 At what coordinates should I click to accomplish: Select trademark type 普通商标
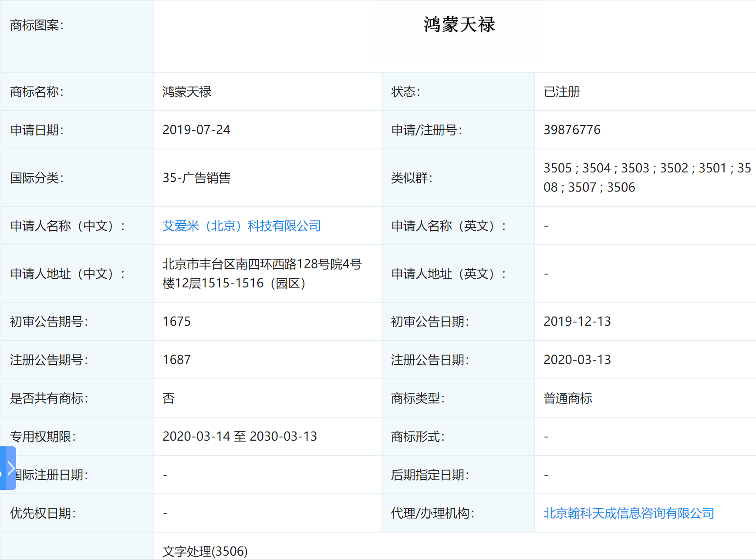pyautogui.click(x=568, y=398)
